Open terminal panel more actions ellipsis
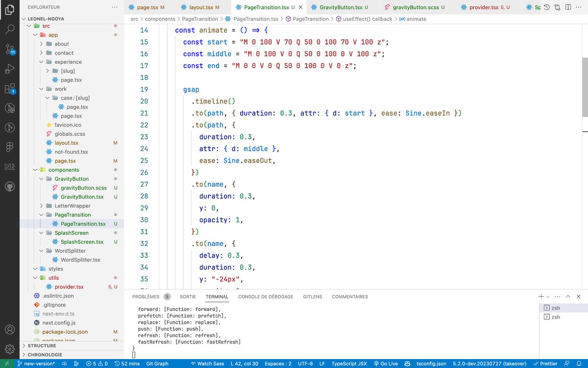 pos(557,296)
